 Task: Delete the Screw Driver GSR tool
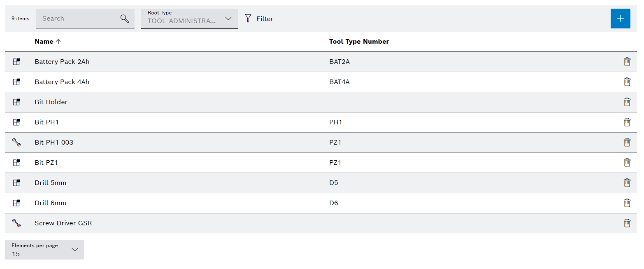click(x=627, y=223)
